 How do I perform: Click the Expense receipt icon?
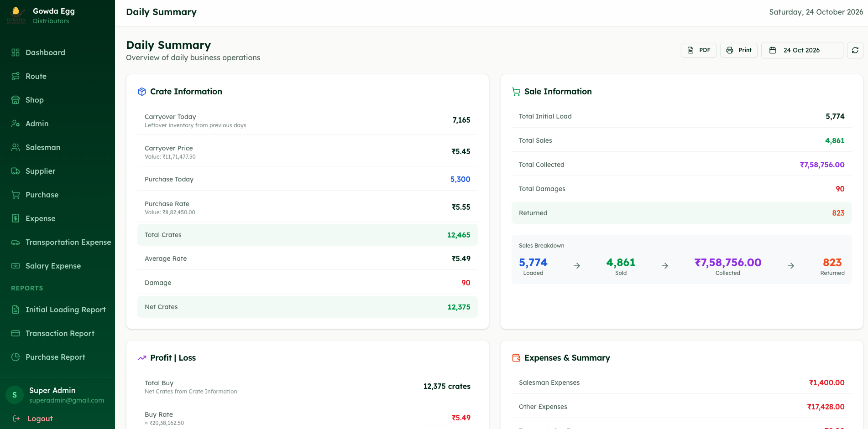pyautogui.click(x=16, y=218)
